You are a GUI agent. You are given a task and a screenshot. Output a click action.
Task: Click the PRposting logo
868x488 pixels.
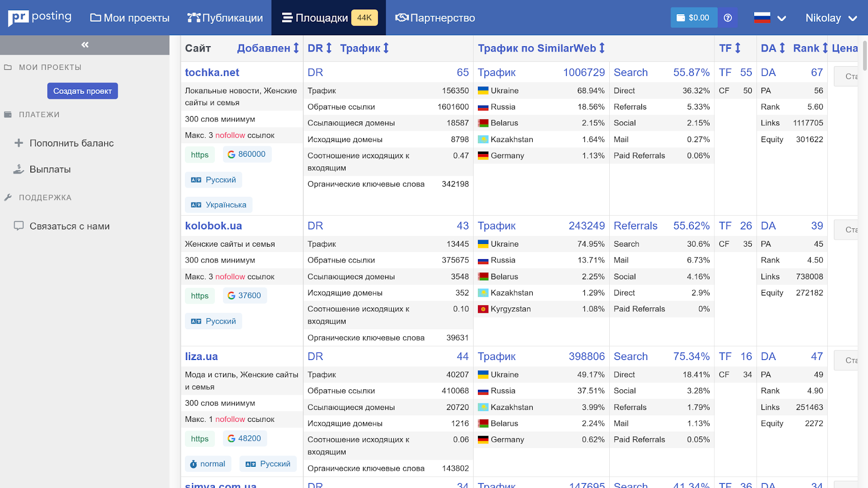pyautogui.click(x=40, y=17)
